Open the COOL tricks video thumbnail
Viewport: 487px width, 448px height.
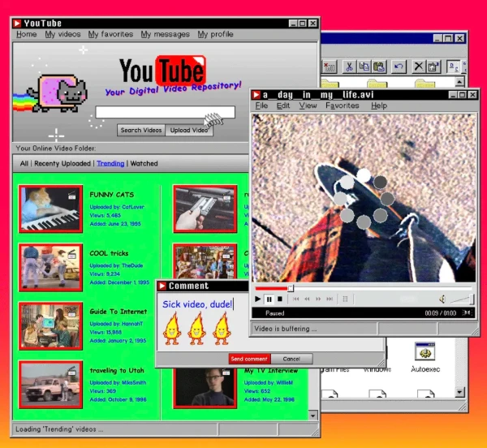pyautogui.click(x=50, y=268)
